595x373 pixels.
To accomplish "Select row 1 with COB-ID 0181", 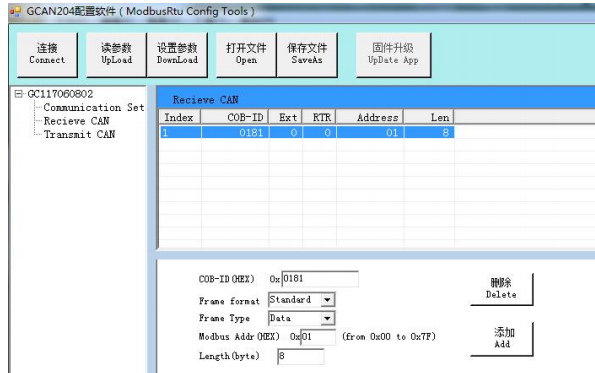I will click(x=307, y=132).
